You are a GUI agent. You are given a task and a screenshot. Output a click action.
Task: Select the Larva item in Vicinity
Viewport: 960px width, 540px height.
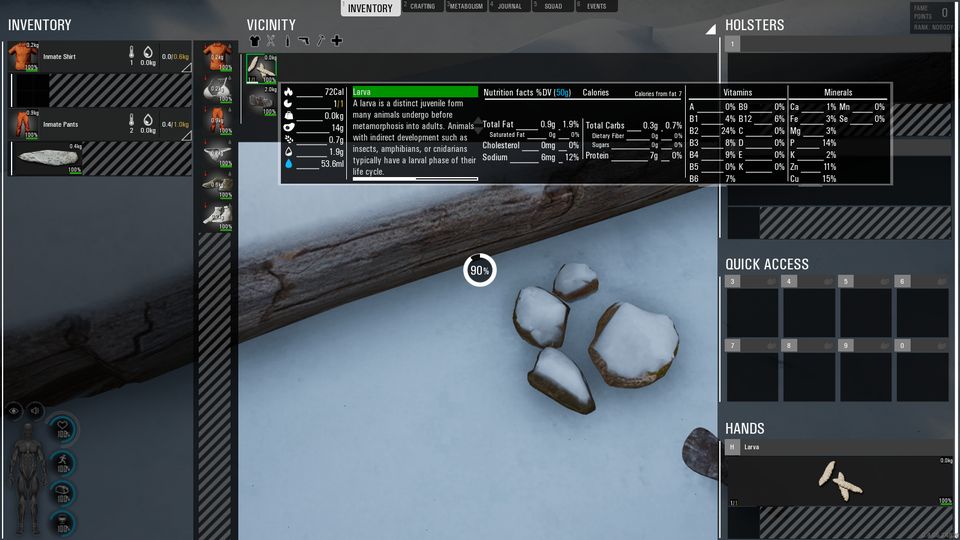click(x=261, y=69)
